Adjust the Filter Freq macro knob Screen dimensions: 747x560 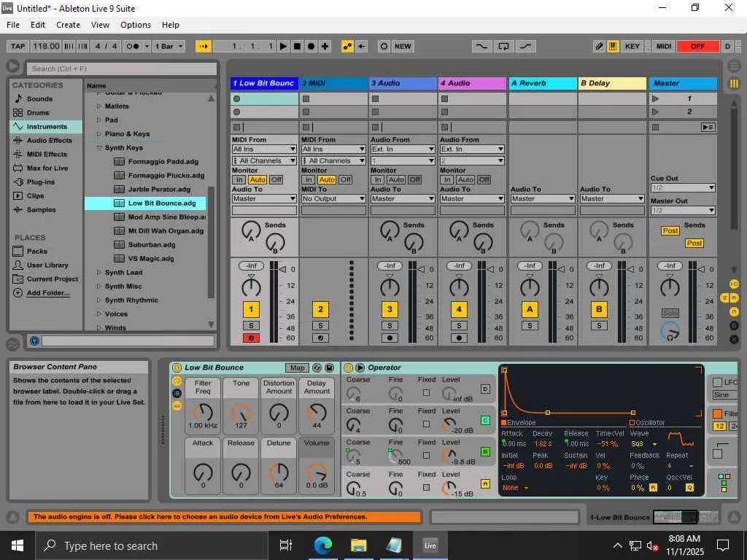[x=203, y=413]
